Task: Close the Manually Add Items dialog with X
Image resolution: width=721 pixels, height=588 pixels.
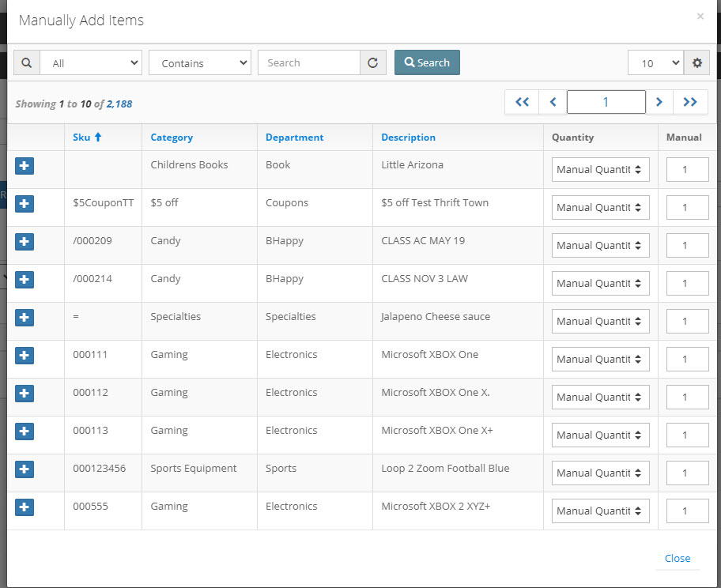Action: (700, 17)
